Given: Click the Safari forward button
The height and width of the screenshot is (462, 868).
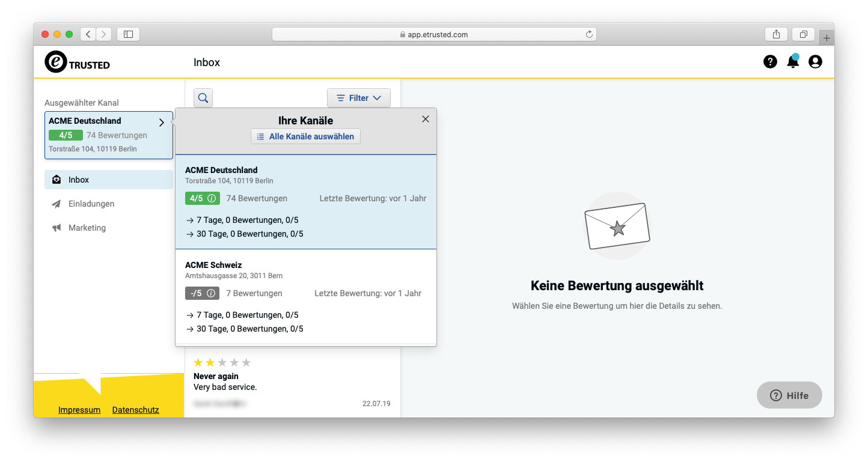Looking at the screenshot, I should point(104,34).
